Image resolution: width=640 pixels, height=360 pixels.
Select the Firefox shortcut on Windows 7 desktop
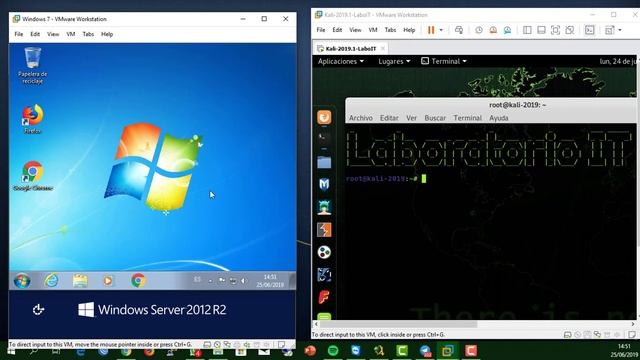click(x=33, y=118)
